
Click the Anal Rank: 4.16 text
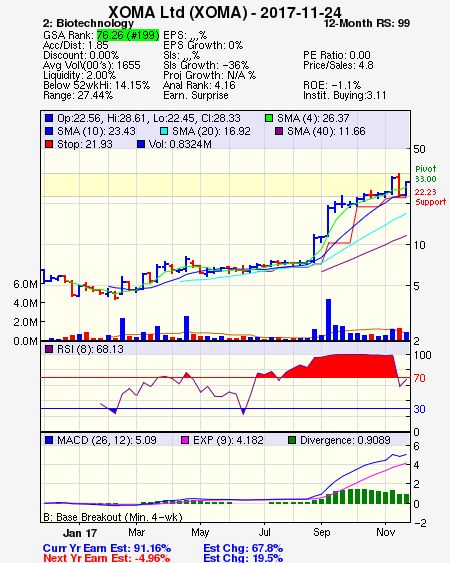[199, 85]
